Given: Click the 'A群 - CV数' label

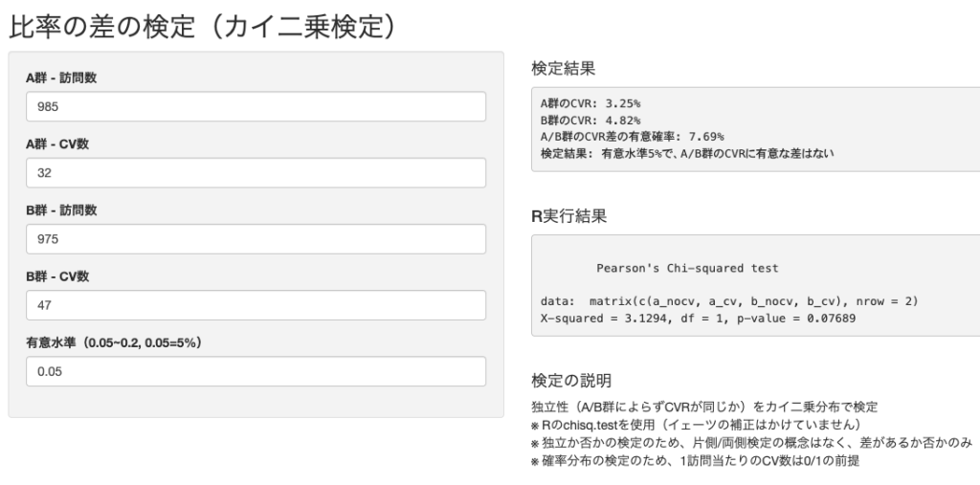Looking at the screenshot, I should (57, 144).
